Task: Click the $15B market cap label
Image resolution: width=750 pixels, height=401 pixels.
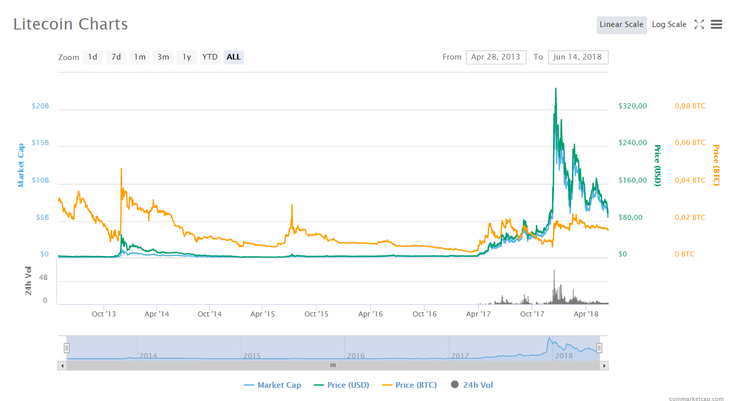Action: [x=40, y=143]
